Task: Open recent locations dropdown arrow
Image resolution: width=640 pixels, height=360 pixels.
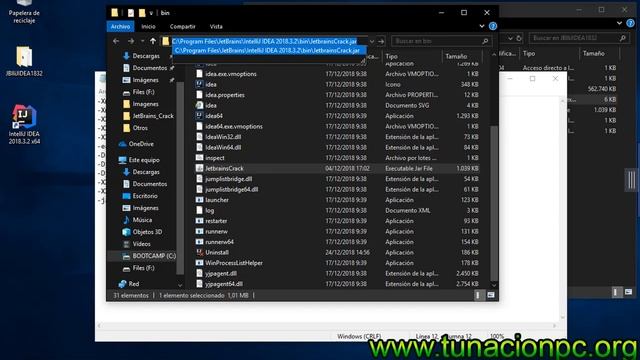Action: [x=142, y=41]
